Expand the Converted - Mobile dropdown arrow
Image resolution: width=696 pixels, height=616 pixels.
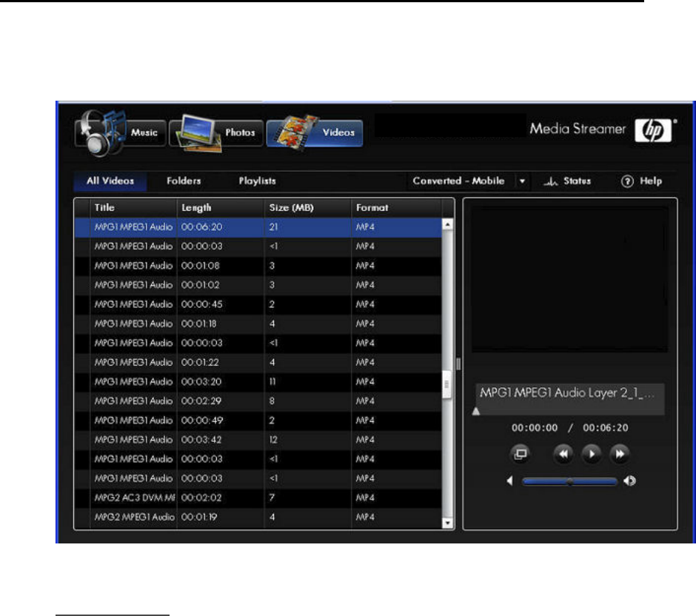[x=523, y=181]
